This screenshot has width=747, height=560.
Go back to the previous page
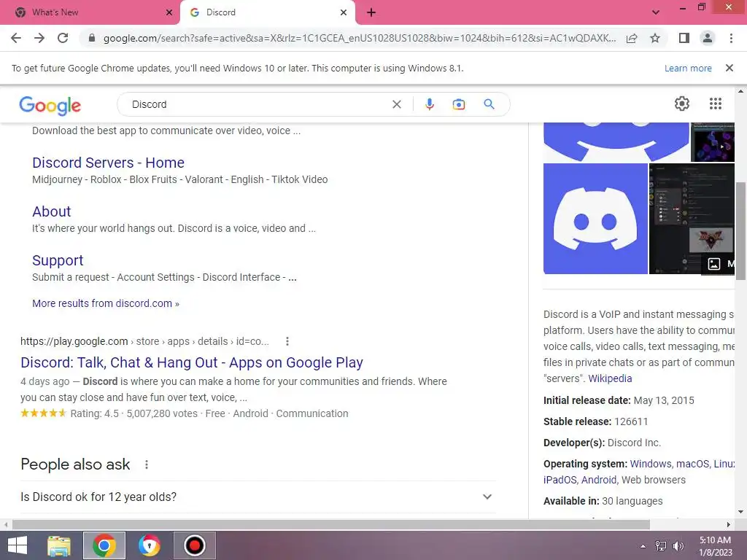coord(16,38)
